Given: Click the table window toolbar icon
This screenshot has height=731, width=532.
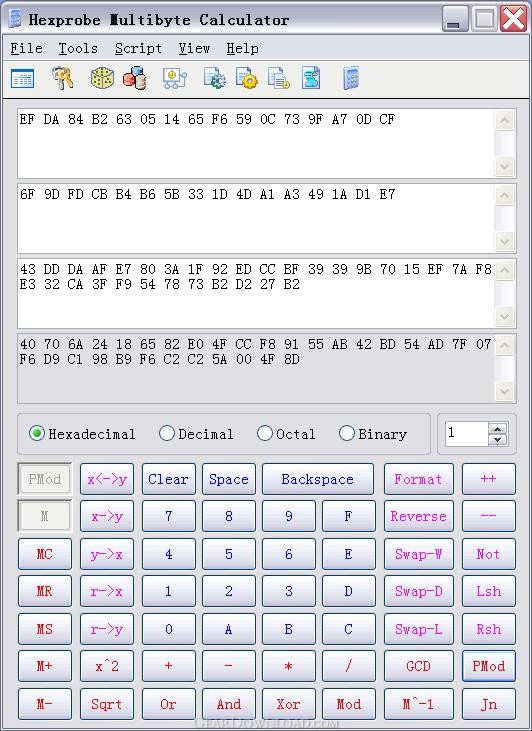Looking at the screenshot, I should (x=22, y=78).
